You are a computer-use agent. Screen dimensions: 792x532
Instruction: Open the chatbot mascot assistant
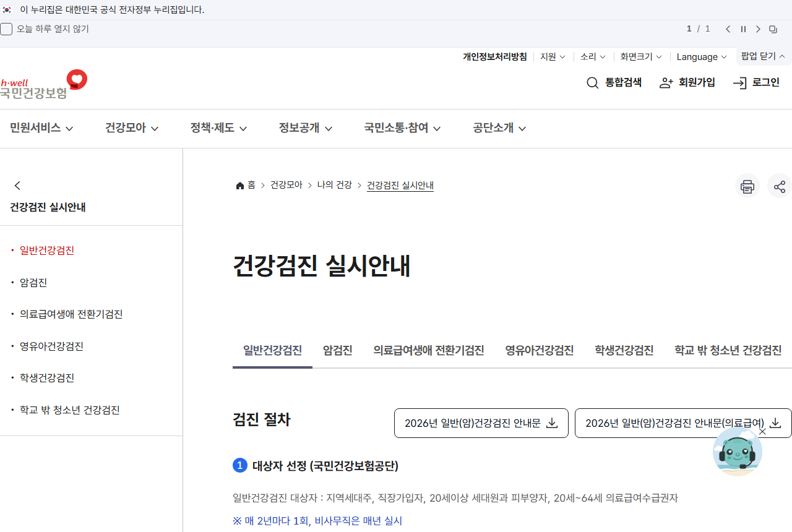[x=737, y=452]
